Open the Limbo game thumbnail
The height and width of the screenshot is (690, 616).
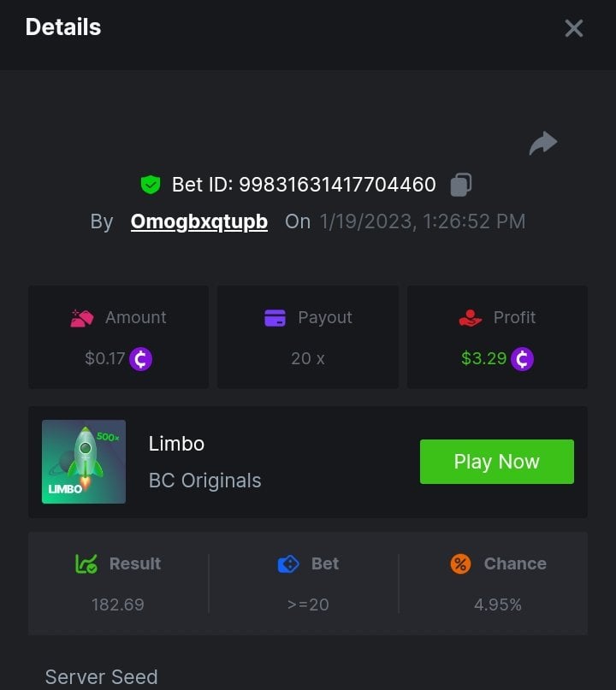84,462
